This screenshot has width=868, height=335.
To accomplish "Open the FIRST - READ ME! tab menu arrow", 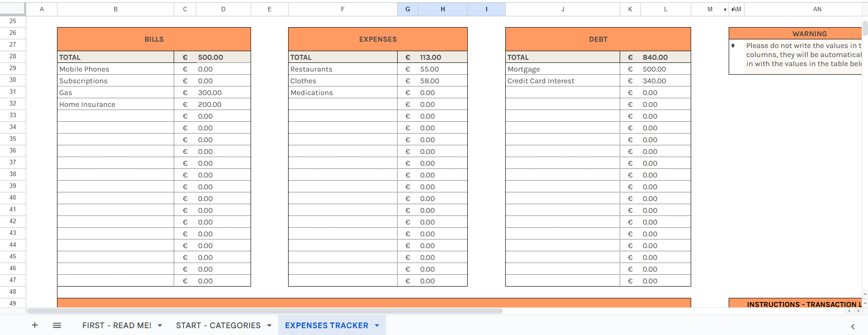I will pyautogui.click(x=160, y=325).
